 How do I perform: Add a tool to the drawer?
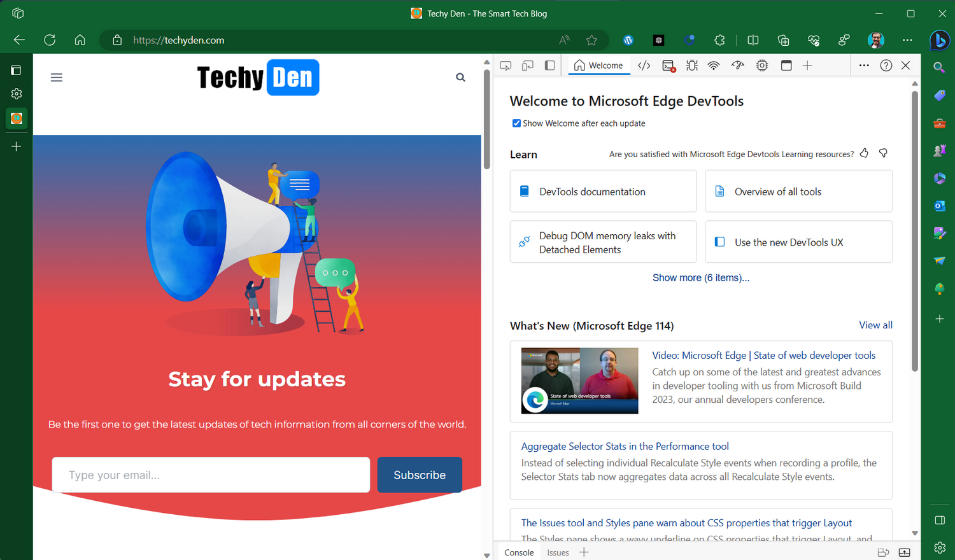(584, 552)
